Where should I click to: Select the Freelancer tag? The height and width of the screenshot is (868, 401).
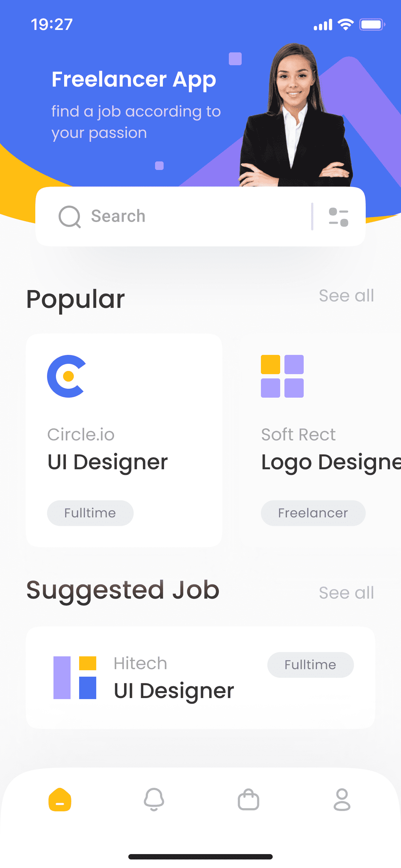[313, 513]
